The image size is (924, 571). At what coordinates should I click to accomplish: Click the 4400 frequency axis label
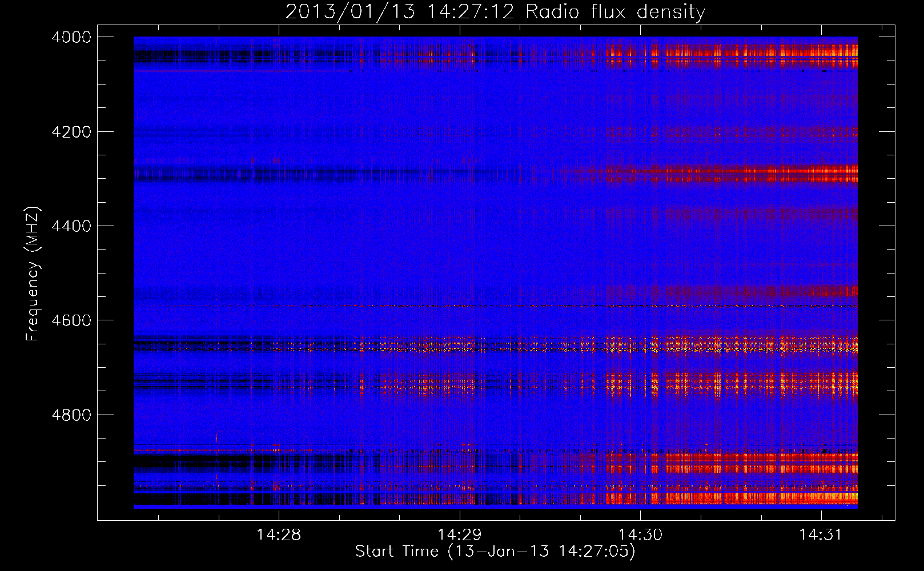(71, 226)
